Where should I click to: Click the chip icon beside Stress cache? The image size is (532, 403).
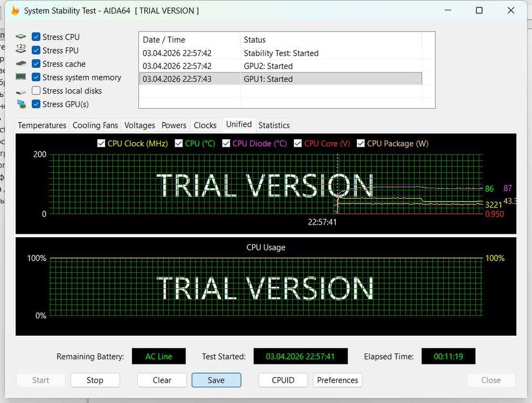(21, 63)
